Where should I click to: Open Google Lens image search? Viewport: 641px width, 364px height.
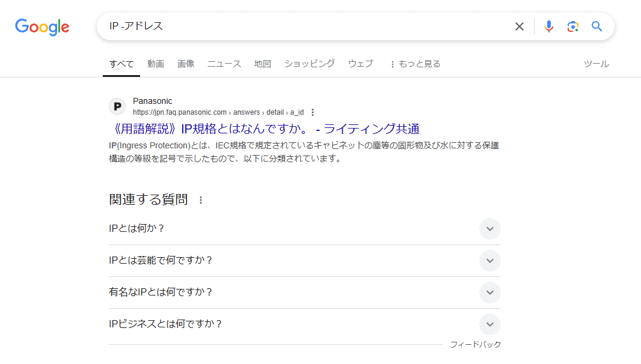(572, 26)
